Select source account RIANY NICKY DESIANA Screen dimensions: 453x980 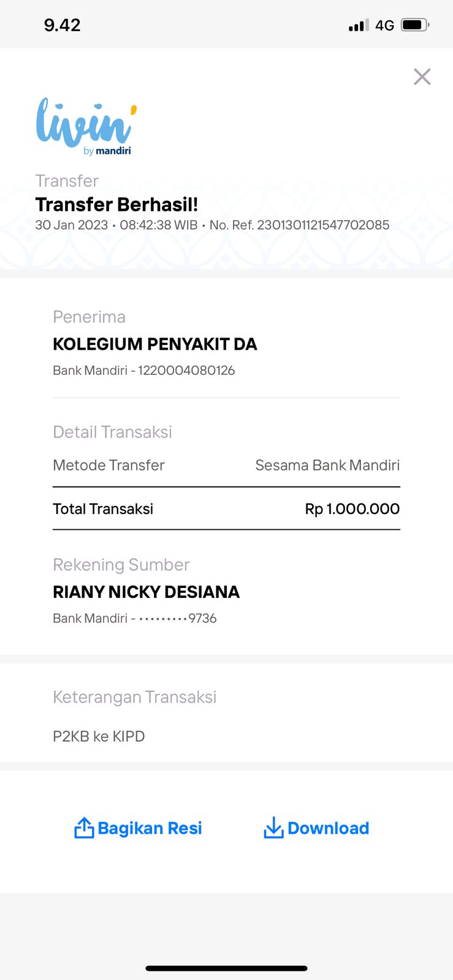[146, 592]
